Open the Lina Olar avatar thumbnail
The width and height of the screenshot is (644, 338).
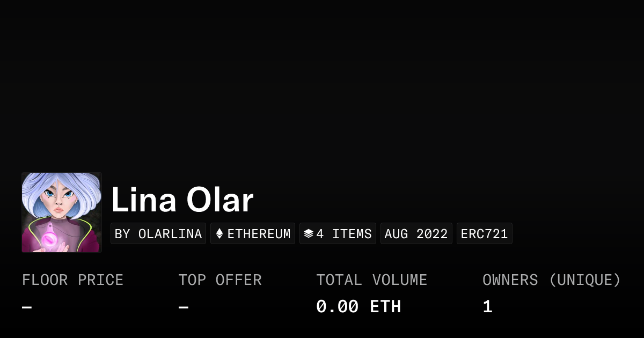pyautogui.click(x=61, y=212)
